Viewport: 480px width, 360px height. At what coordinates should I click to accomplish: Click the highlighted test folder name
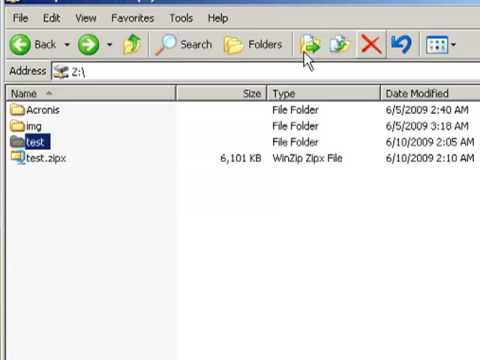coord(38,142)
